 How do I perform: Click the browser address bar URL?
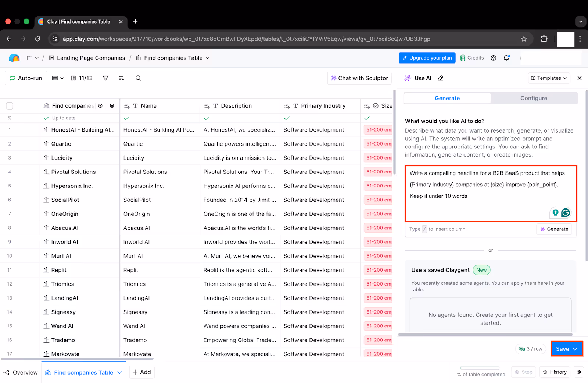pyautogui.click(x=246, y=39)
